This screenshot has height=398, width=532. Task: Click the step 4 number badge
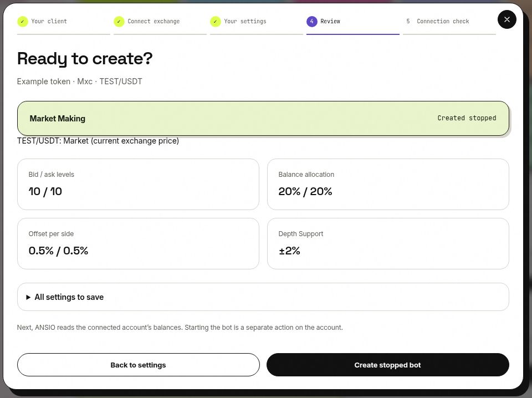pyautogui.click(x=311, y=22)
